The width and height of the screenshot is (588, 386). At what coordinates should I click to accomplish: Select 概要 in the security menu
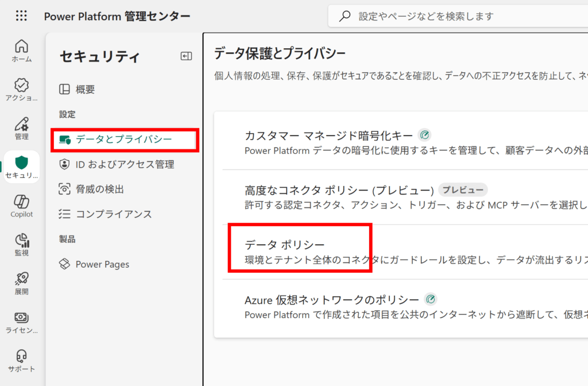pos(85,89)
